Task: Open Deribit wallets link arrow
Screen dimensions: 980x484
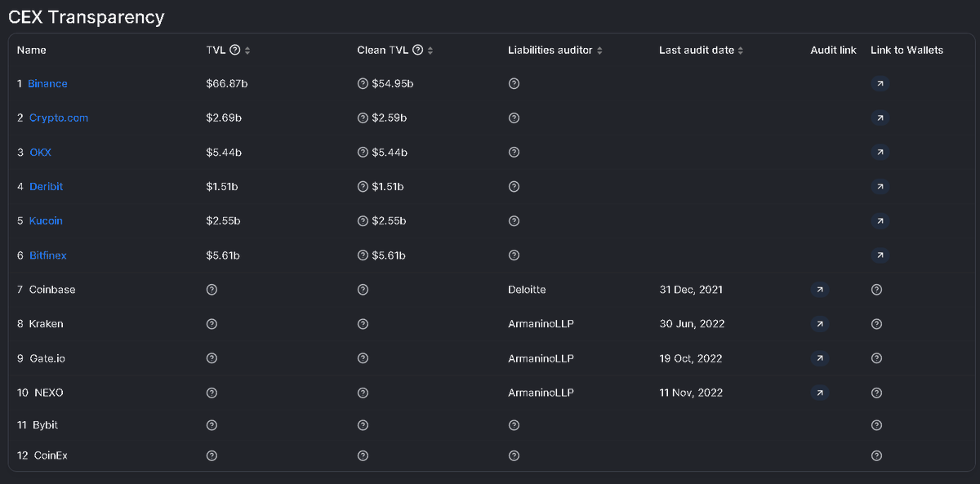Action: [880, 186]
